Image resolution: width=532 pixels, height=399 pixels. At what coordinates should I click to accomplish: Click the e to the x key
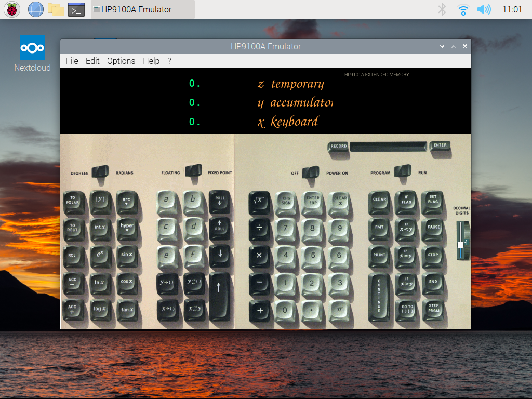click(x=100, y=256)
